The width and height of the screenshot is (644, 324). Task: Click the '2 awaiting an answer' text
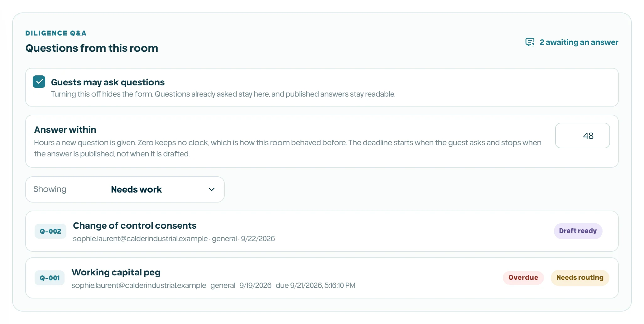(x=579, y=42)
